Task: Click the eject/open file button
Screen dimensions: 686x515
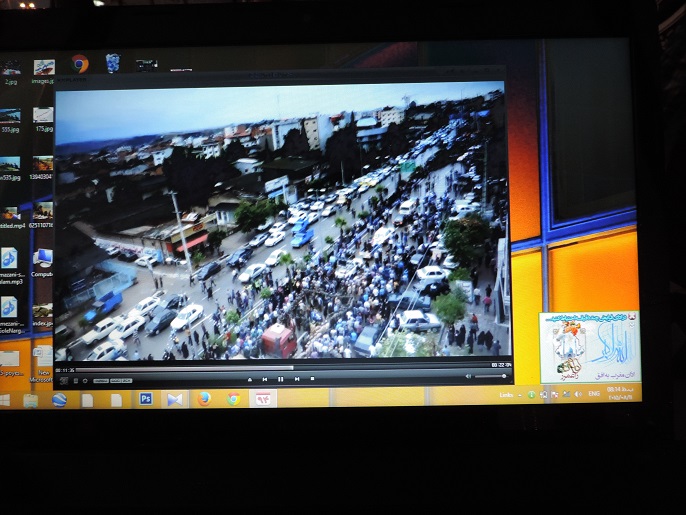Action: coord(248,379)
